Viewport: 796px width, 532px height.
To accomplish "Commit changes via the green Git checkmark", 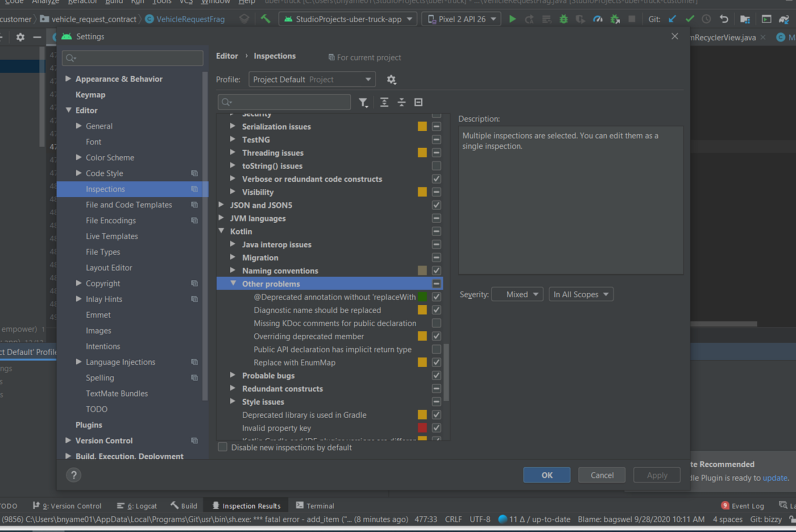I will 690,19.
